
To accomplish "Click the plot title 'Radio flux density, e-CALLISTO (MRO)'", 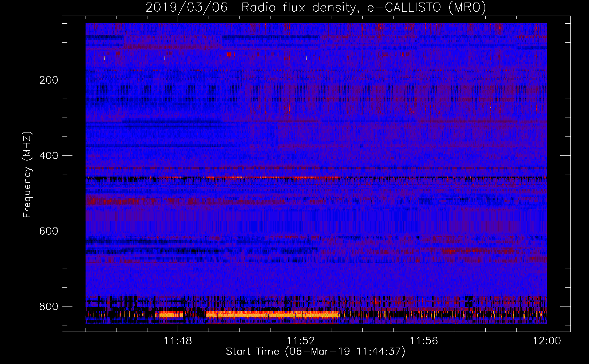I will coord(364,7).
